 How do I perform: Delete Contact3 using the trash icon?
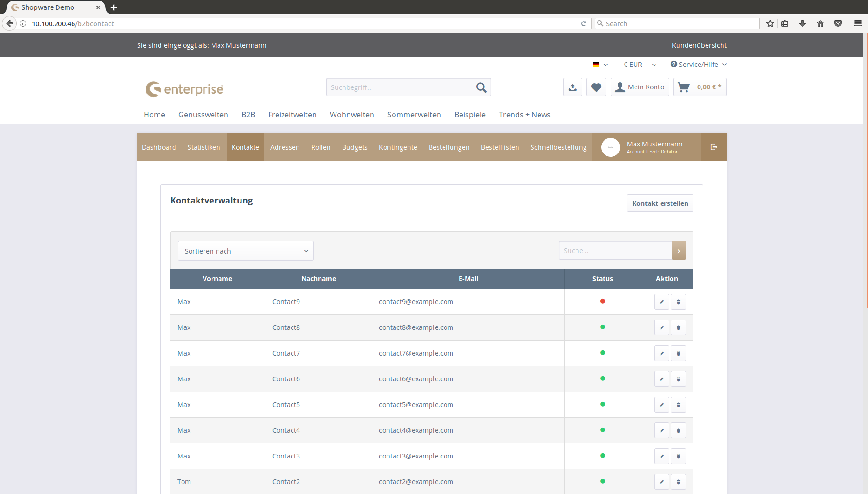(x=678, y=456)
